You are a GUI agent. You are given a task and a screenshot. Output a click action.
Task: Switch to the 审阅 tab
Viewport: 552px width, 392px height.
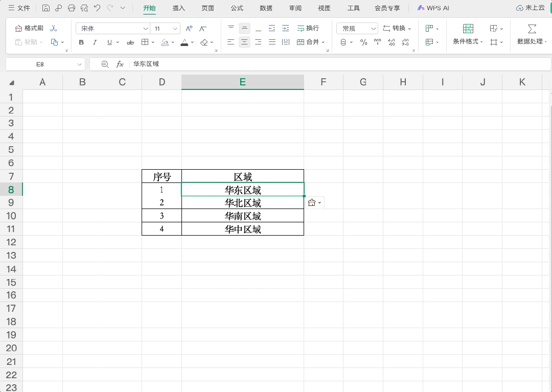tap(295, 8)
